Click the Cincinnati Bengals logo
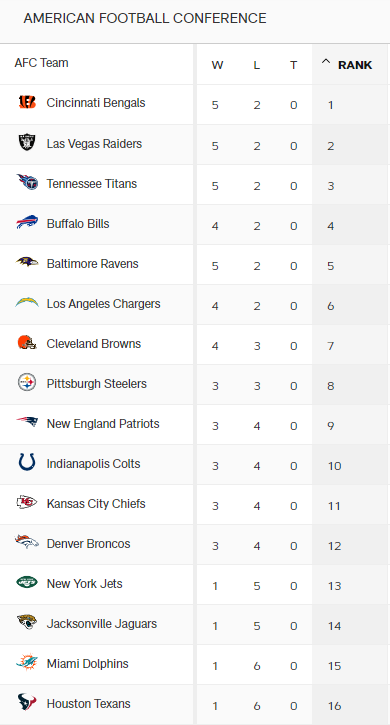This screenshot has height=725, width=390. tap(27, 102)
